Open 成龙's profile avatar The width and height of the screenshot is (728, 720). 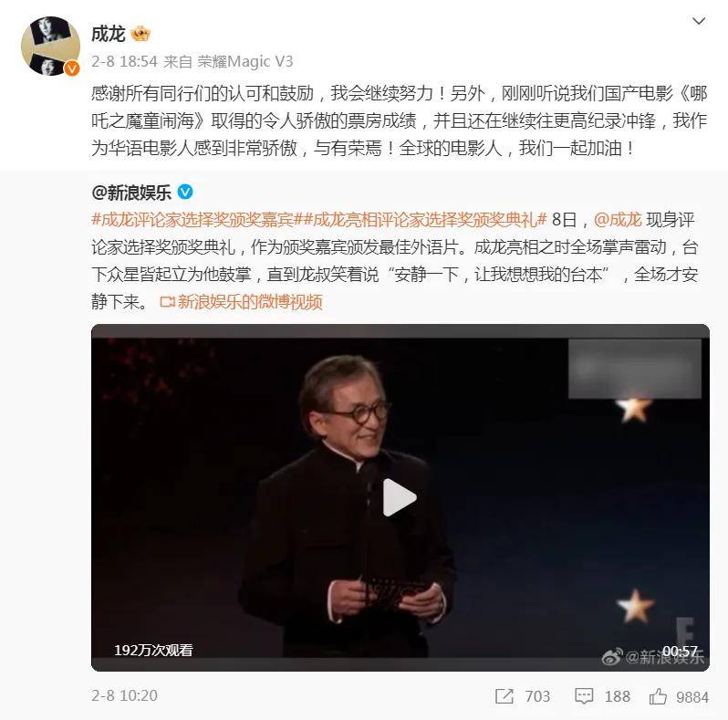(50, 46)
